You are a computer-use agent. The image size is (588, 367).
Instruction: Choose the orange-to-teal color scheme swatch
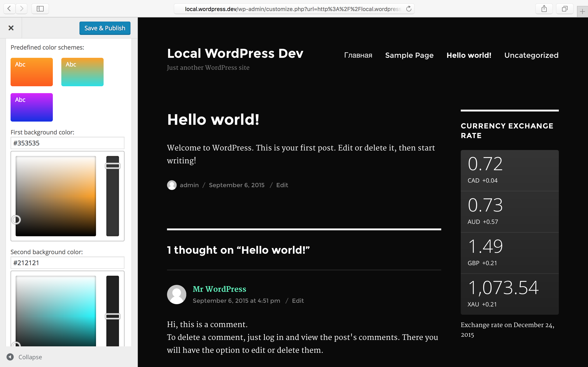(x=82, y=72)
